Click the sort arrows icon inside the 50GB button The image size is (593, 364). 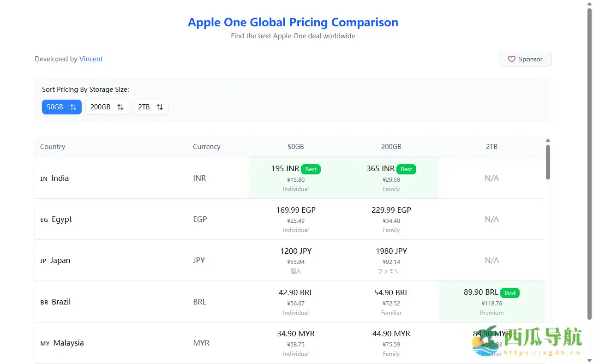pyautogui.click(x=74, y=107)
